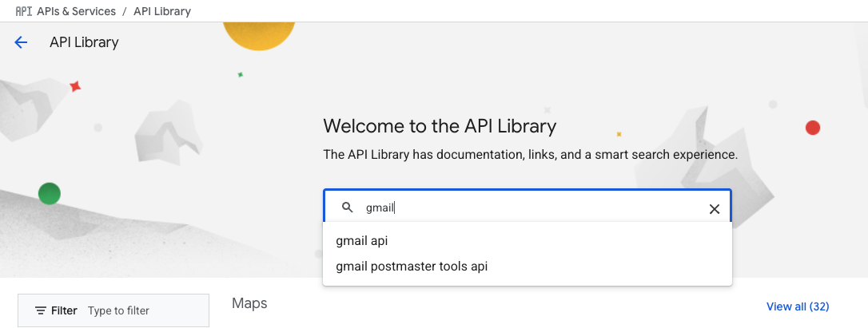
Task: Open APIs & Services breadcrumb
Action: click(76, 11)
